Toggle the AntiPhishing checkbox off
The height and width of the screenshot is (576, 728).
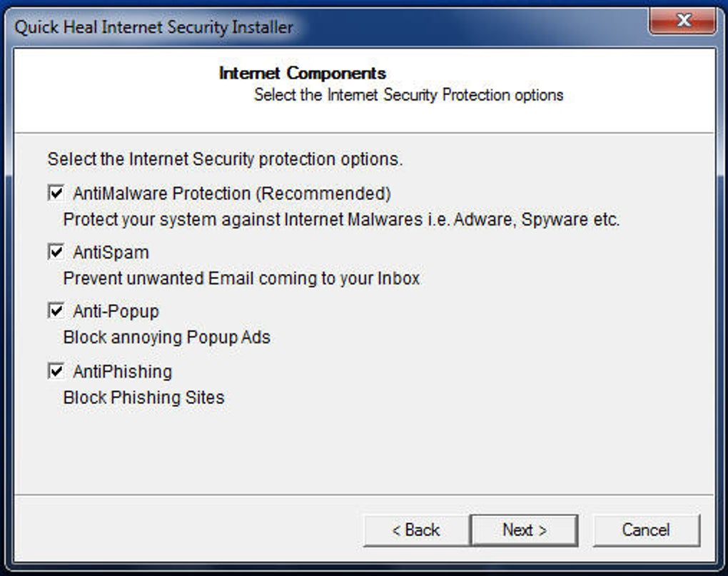pos(56,371)
